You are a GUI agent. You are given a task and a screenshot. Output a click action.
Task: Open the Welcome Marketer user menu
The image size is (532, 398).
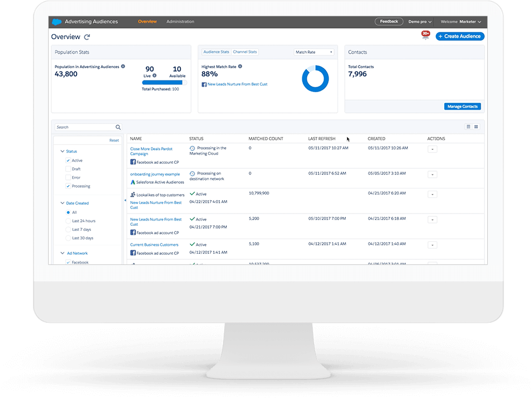[460, 22]
